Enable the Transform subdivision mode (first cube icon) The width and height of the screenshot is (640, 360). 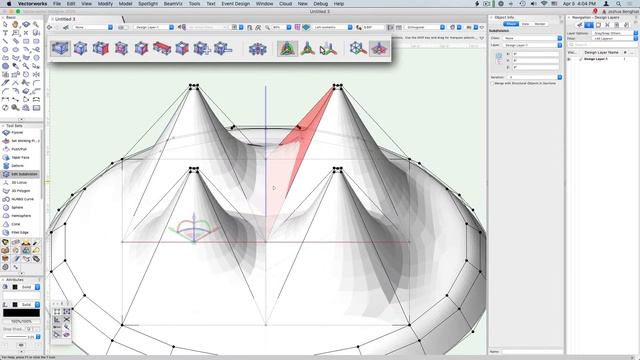coord(60,49)
